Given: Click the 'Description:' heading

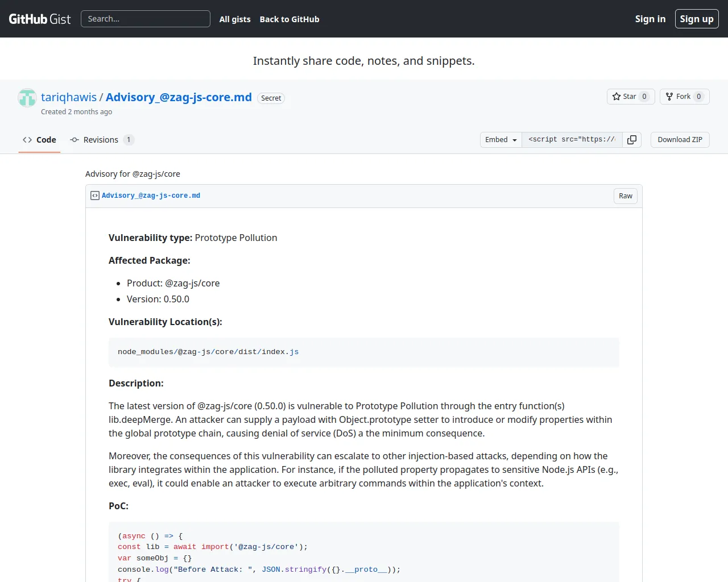Looking at the screenshot, I should pos(136,383).
